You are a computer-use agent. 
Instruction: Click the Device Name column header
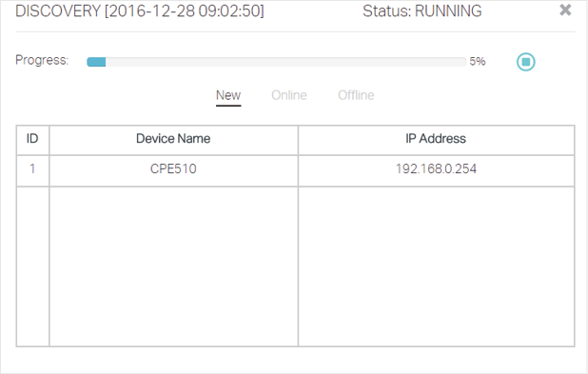click(x=173, y=139)
